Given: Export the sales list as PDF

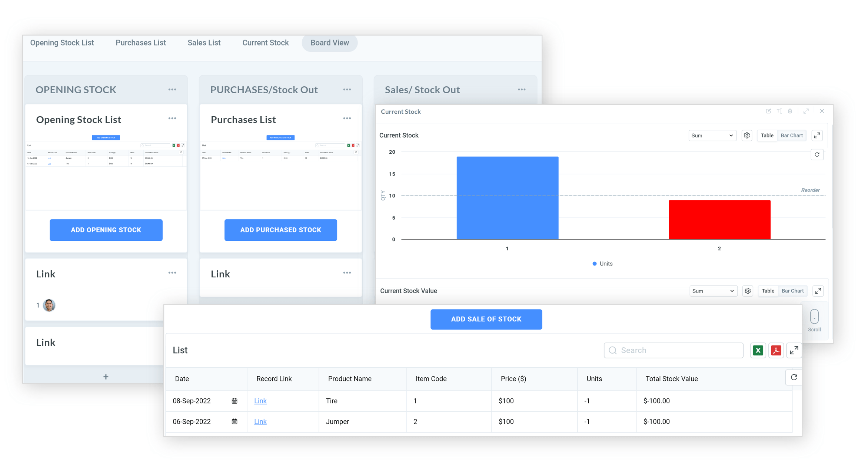Looking at the screenshot, I should [x=776, y=350].
